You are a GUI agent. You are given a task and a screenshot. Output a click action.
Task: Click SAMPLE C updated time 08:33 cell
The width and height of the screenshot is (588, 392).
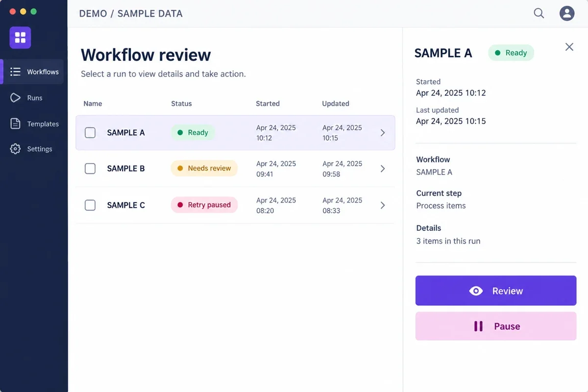[342, 205]
